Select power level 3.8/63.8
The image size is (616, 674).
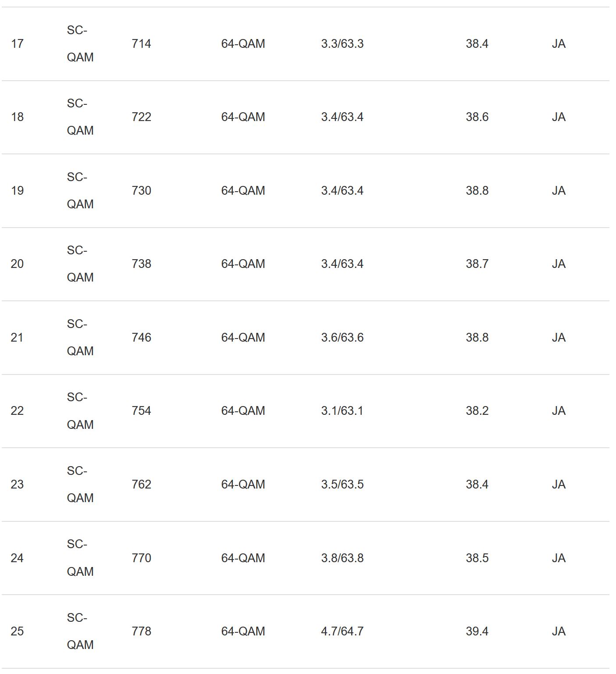coord(342,558)
